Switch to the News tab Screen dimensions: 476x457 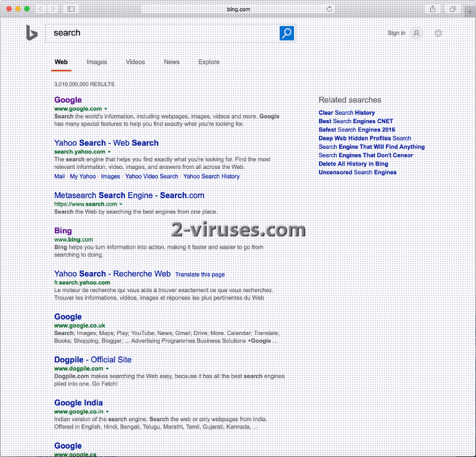click(171, 62)
